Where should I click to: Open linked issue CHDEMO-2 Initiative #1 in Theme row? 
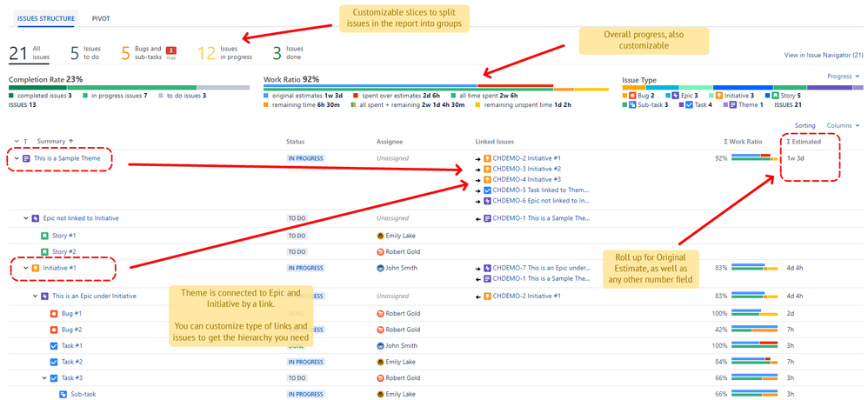(526, 158)
